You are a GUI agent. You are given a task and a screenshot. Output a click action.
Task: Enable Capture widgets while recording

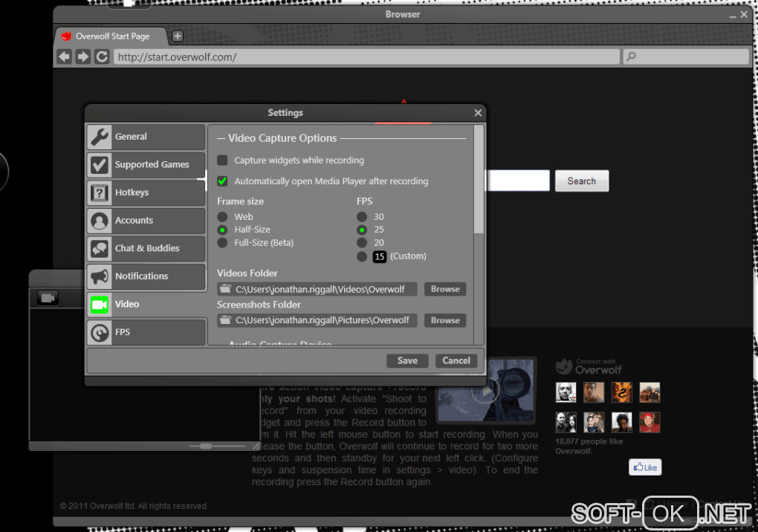click(222, 160)
